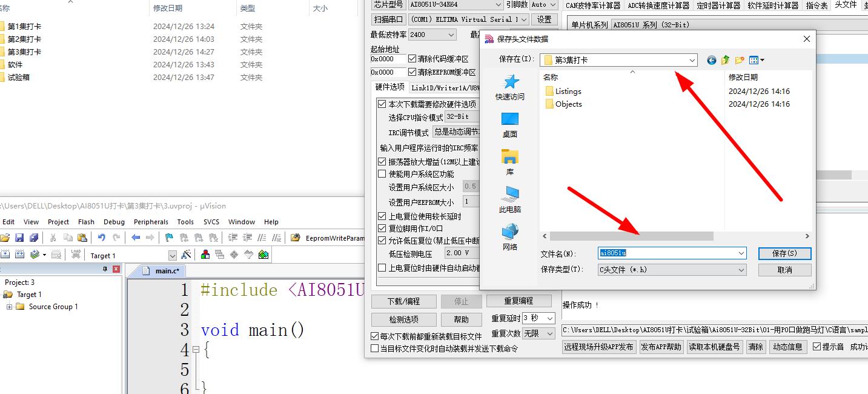Toggle 复位脚用作I/O口 checkbox

point(382,229)
